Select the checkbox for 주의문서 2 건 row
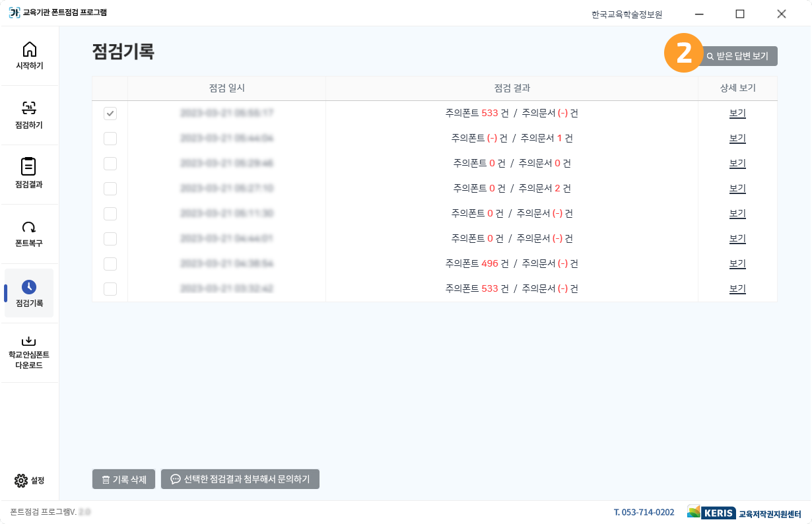Viewport: 812px width, 524px height. click(x=110, y=189)
